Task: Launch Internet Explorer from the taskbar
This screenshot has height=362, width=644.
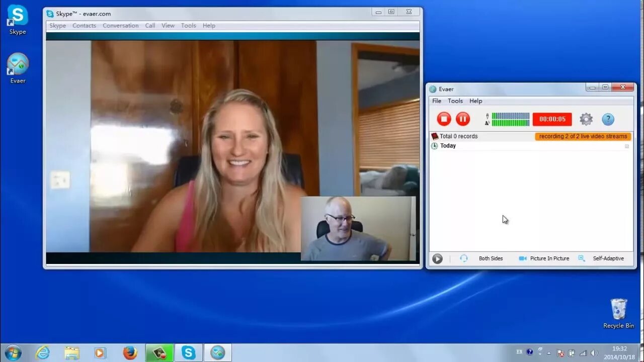Action: [43, 353]
